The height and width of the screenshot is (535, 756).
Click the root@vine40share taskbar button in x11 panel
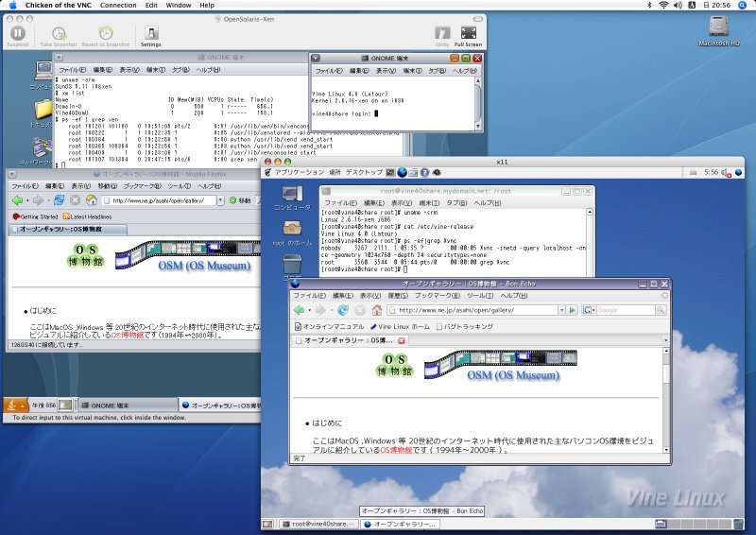[319, 524]
